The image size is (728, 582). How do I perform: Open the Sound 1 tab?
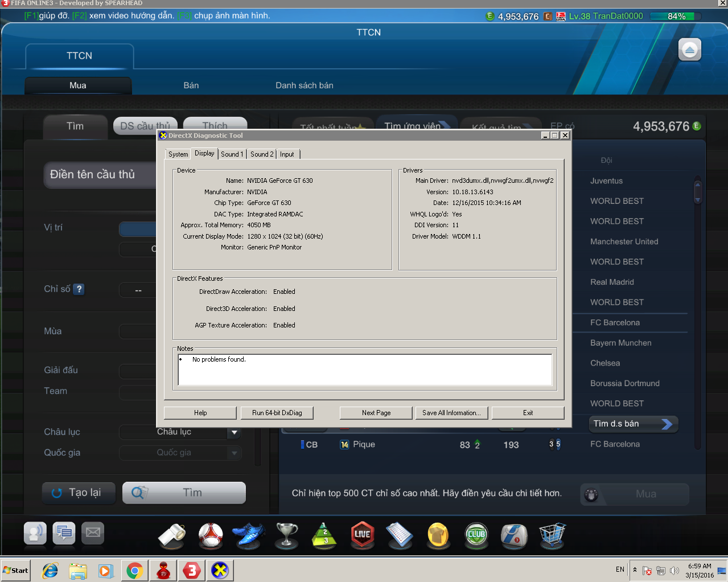point(232,154)
